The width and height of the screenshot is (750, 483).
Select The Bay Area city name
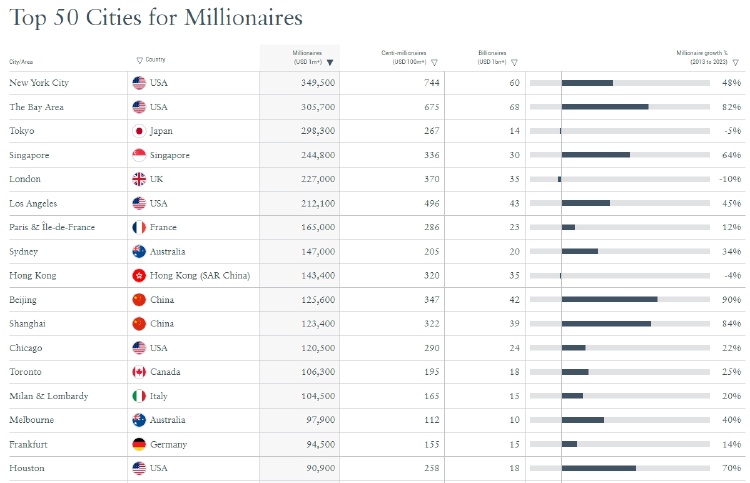pos(36,107)
